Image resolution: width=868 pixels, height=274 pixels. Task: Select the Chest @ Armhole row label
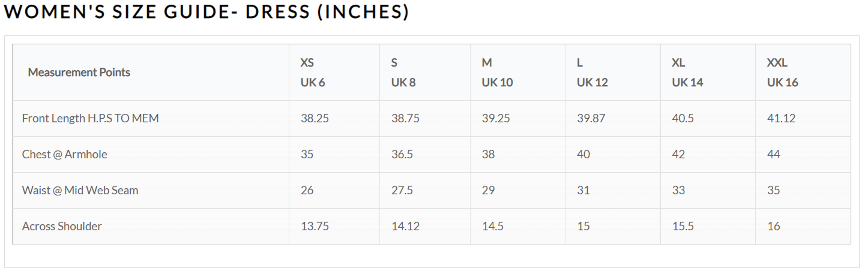[x=64, y=154]
